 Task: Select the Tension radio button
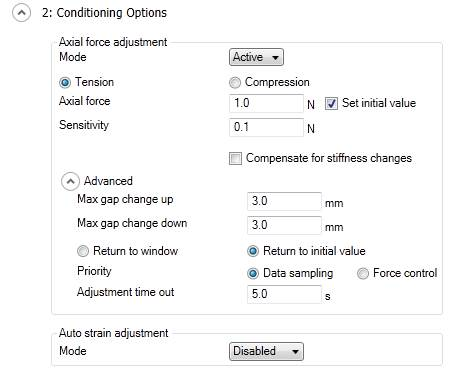pos(65,82)
